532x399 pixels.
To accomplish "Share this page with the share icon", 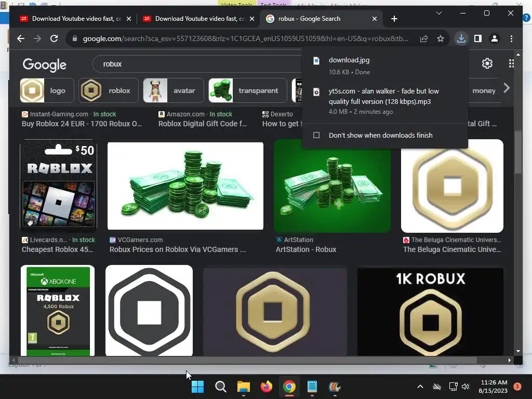I will 424,38.
